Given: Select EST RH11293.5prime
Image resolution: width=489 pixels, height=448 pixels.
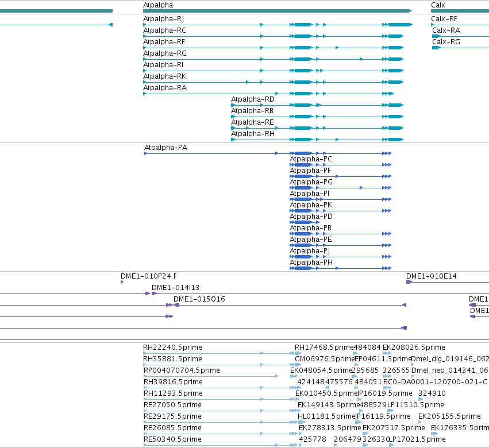Looking at the screenshot, I should click(x=173, y=394).
